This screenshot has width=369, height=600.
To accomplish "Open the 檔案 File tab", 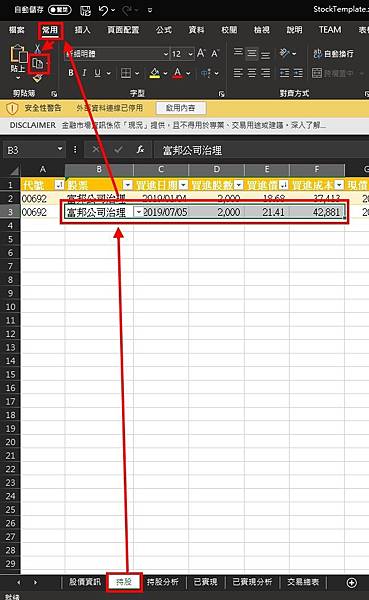I will 16,30.
